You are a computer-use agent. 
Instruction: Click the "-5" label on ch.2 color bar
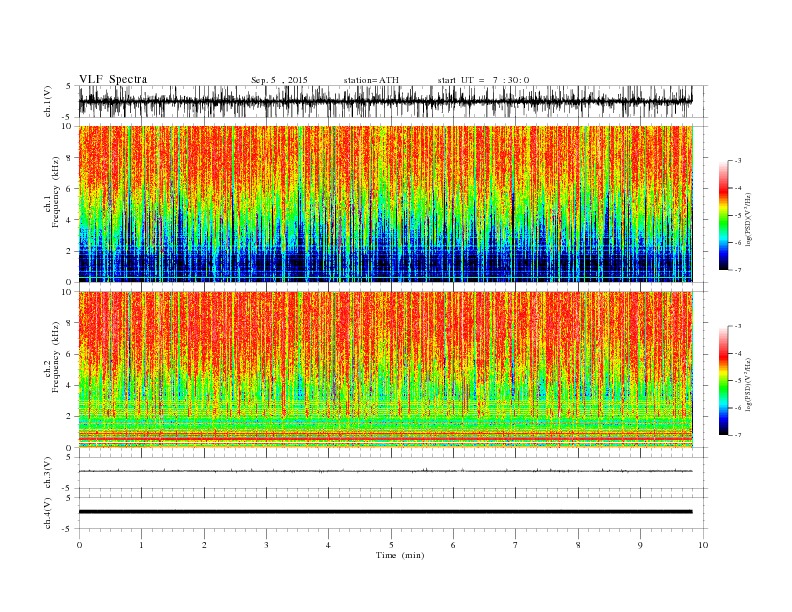[x=737, y=381]
